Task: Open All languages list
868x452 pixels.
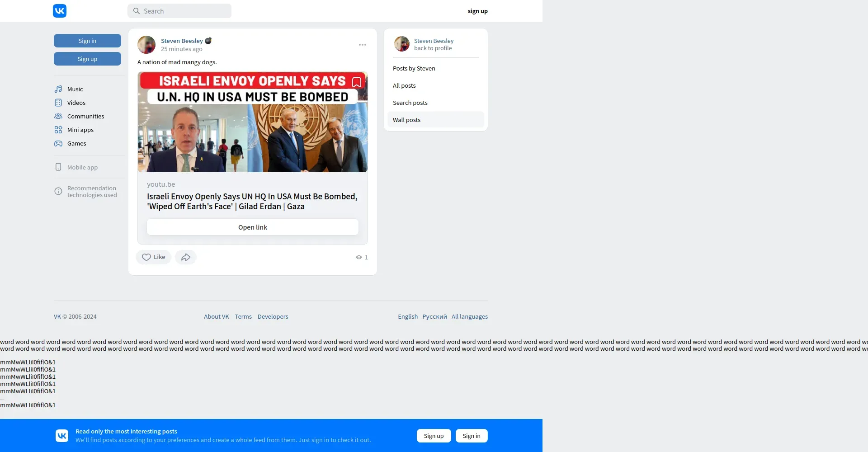Action: point(470,316)
